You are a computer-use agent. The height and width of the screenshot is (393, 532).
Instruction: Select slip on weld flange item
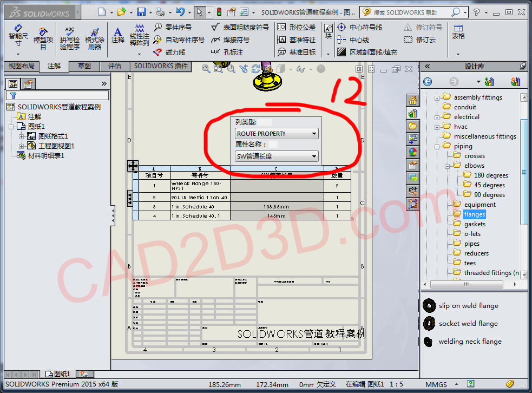468,305
